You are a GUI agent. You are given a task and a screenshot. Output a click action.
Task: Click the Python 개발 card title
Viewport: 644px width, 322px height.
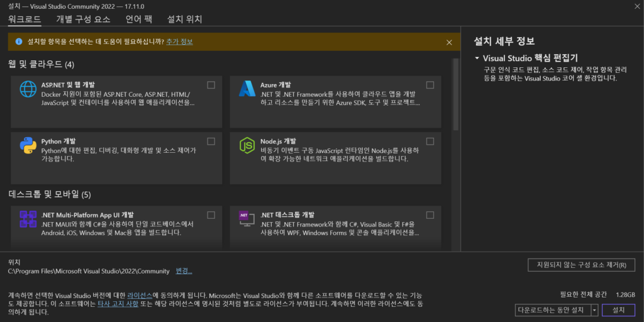coord(58,142)
